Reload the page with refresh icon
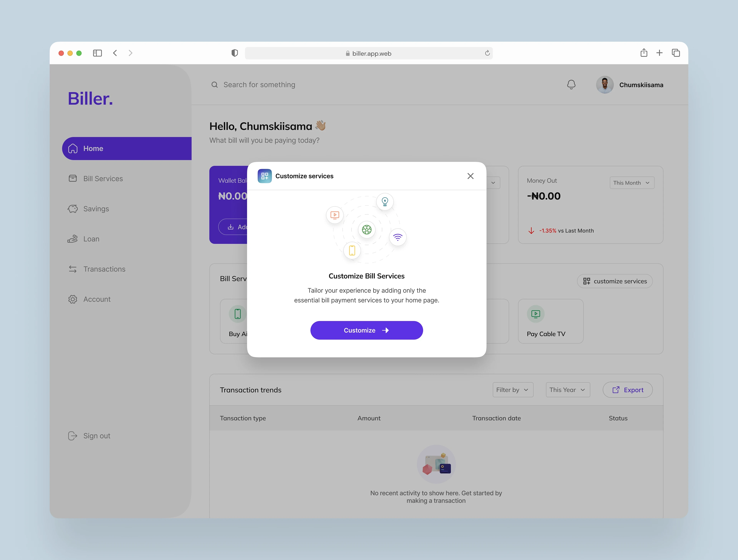Image resolution: width=738 pixels, height=560 pixels. [x=487, y=53]
